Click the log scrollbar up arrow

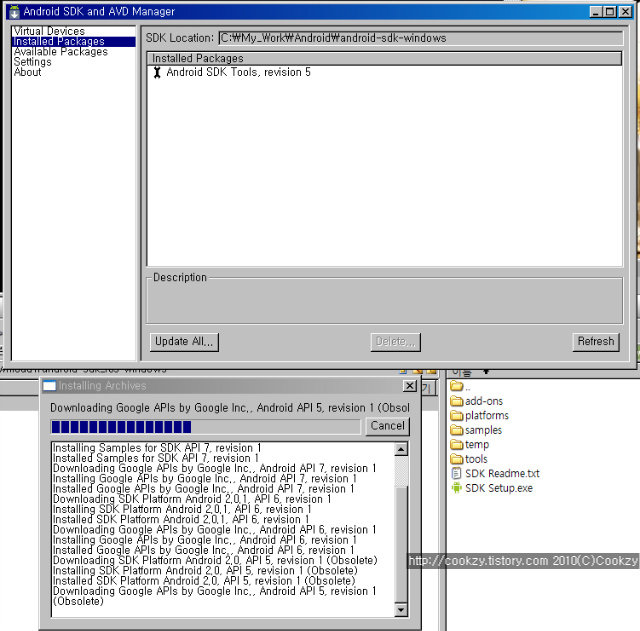(401, 449)
